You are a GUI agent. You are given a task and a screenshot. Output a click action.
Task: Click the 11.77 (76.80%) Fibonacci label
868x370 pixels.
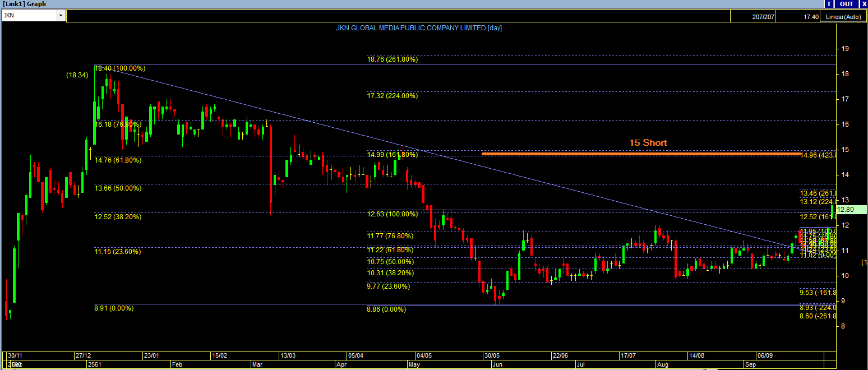click(x=390, y=236)
